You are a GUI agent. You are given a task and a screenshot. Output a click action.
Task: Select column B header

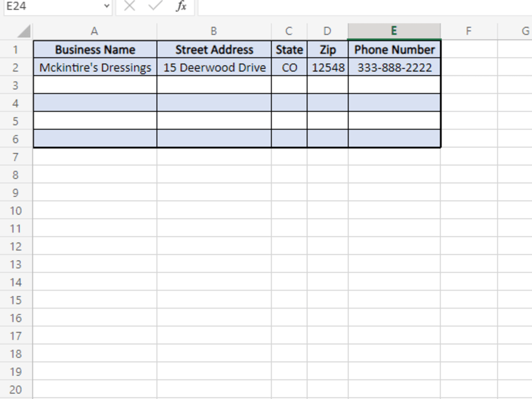(x=214, y=31)
